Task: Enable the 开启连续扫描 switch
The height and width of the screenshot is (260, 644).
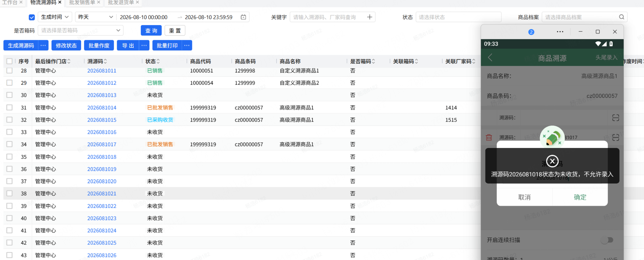Action: (607, 240)
